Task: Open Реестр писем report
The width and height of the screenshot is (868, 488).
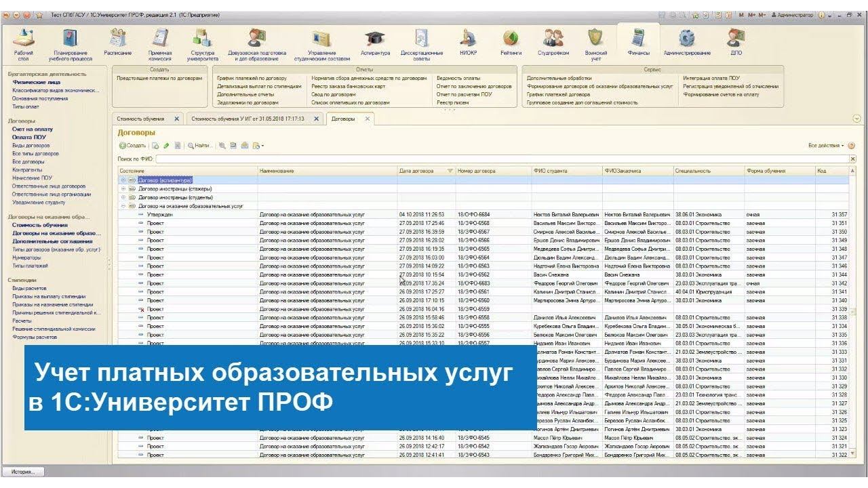Action: click(453, 102)
